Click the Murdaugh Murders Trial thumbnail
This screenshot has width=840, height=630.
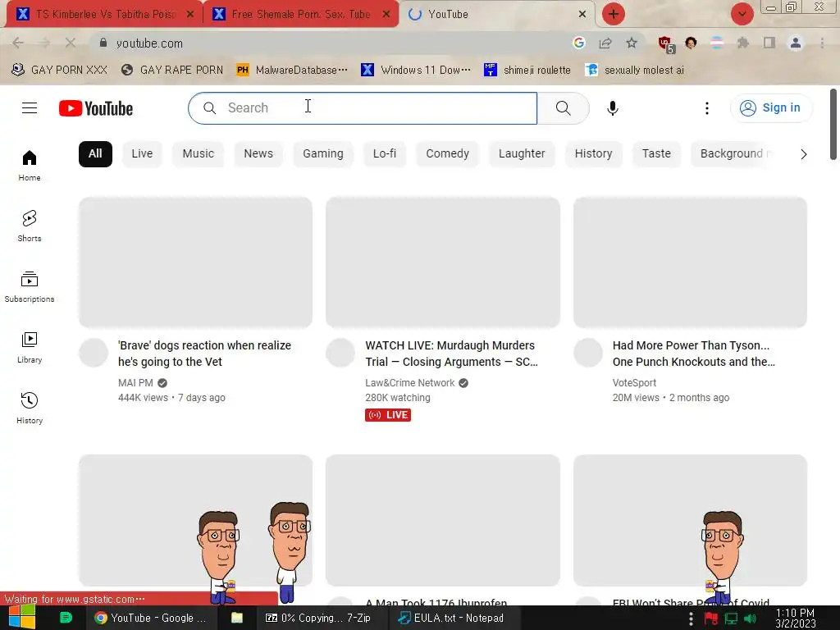pos(443,262)
